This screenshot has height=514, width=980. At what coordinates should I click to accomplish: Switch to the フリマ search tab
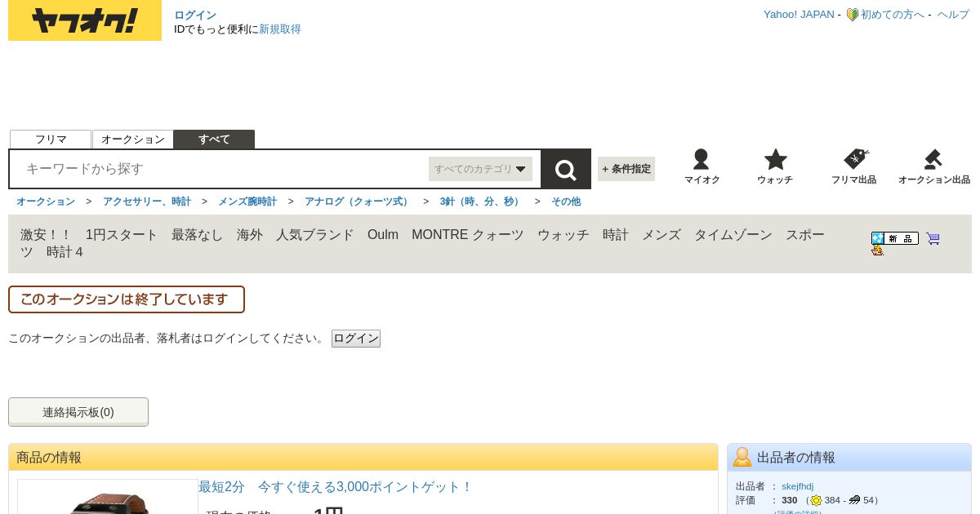pyautogui.click(x=51, y=140)
